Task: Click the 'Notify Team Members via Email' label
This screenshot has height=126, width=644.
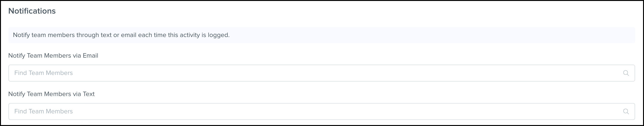Action: (53, 56)
